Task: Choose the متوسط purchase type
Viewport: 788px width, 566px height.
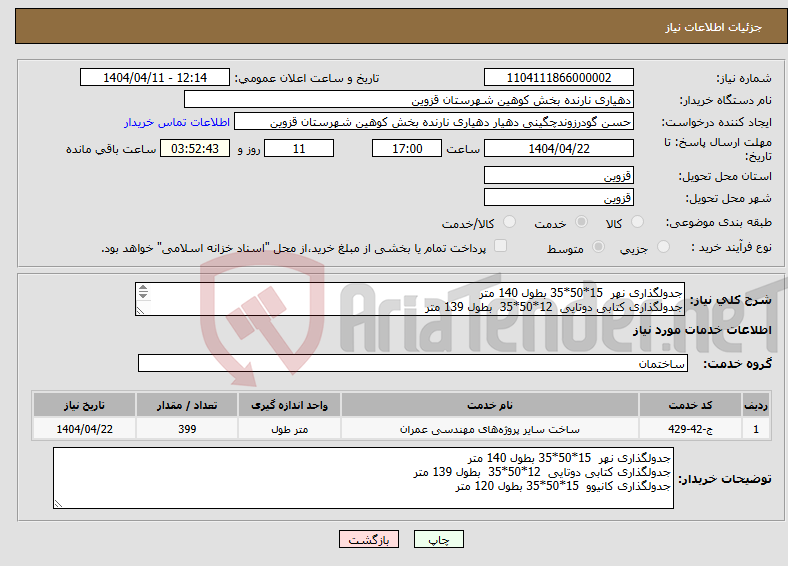Action: (x=598, y=246)
